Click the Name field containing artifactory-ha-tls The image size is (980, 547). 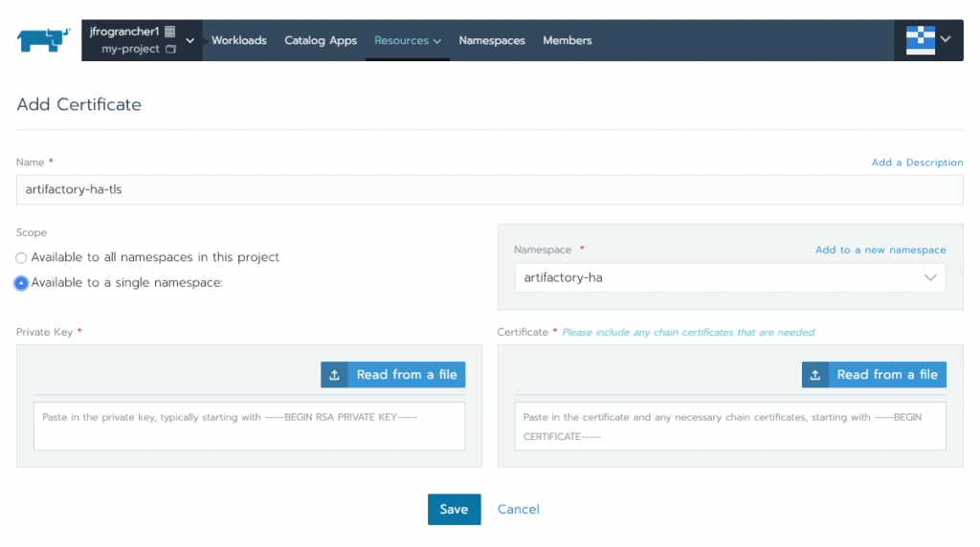point(489,189)
